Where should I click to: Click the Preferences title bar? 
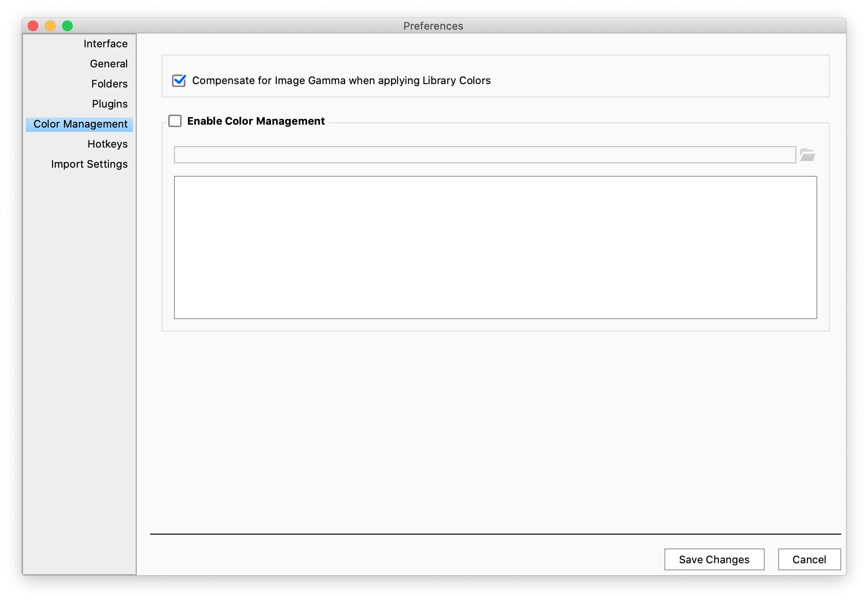(433, 26)
